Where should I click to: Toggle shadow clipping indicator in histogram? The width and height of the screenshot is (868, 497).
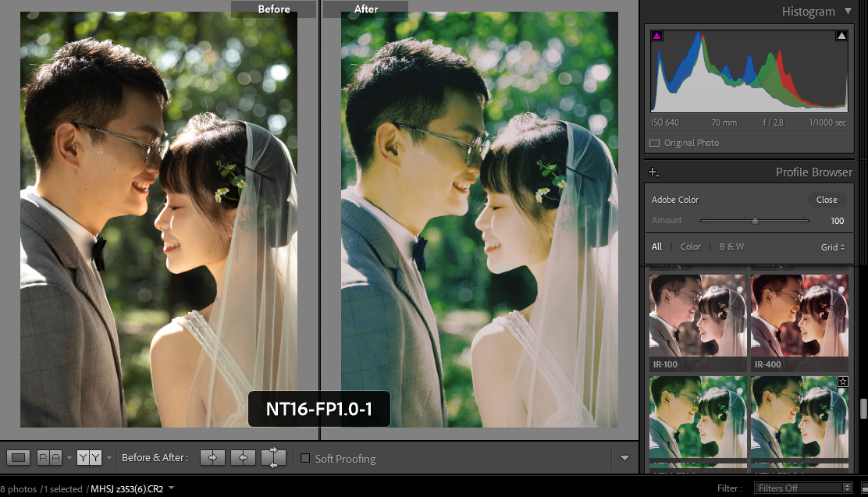tap(657, 36)
